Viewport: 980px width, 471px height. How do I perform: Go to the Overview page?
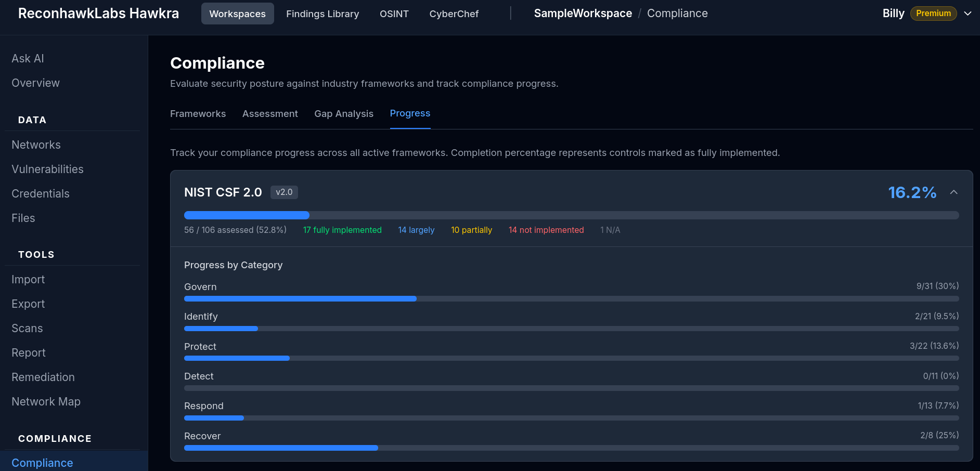coord(35,83)
